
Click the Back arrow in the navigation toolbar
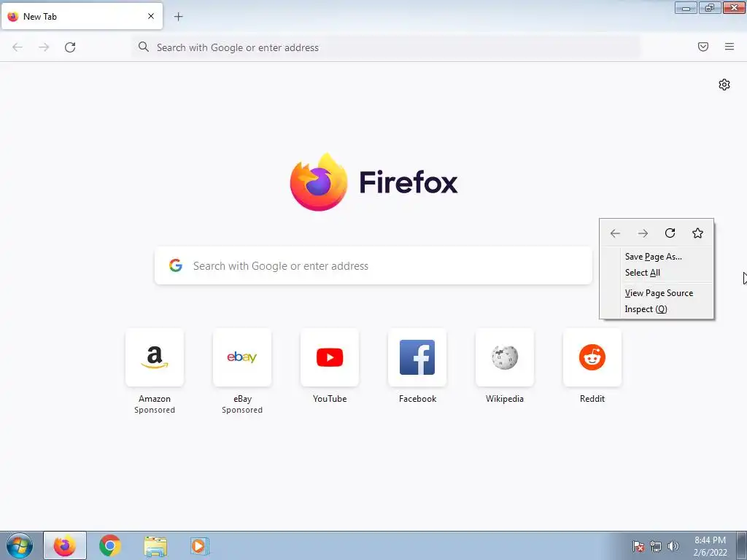coord(18,47)
